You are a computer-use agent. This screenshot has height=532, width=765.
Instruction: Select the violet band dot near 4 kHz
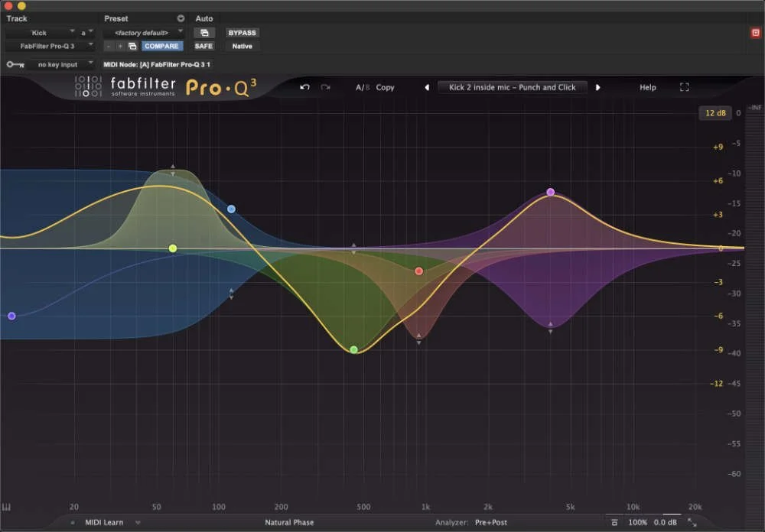(550, 192)
